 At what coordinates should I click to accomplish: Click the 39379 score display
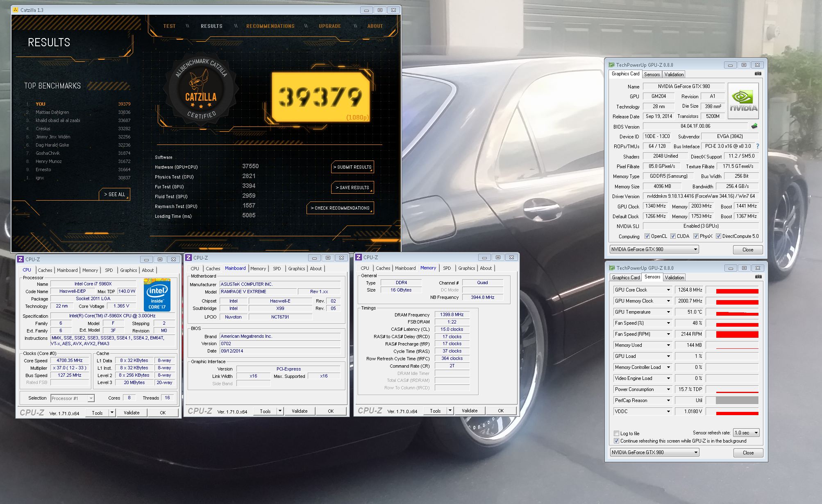coord(321,97)
